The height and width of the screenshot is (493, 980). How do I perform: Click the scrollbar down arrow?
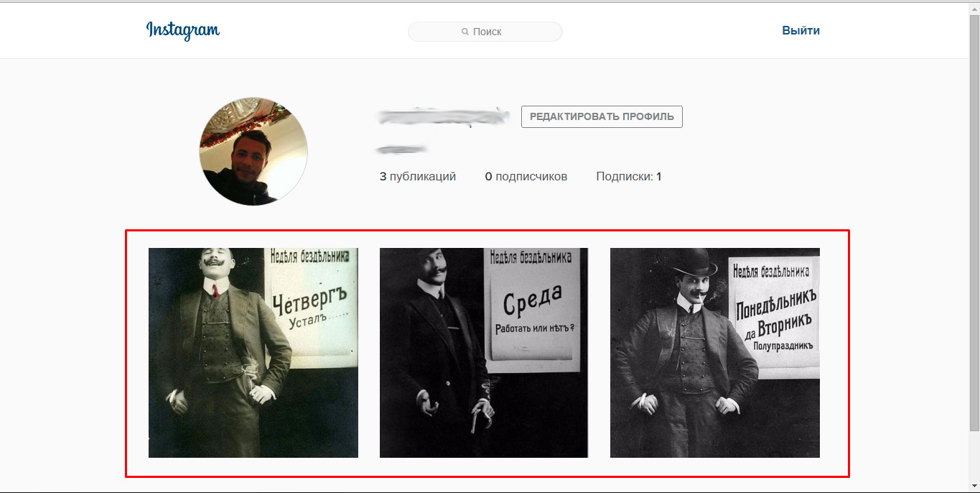[x=974, y=486]
